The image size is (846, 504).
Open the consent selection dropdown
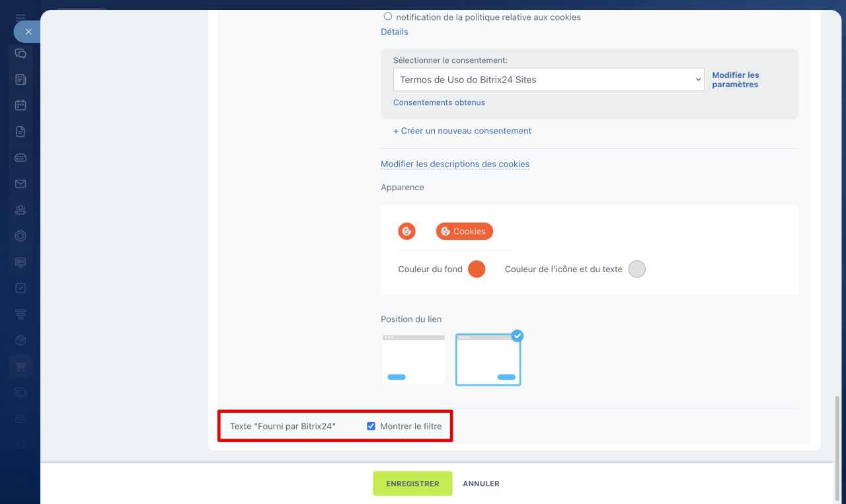click(549, 80)
